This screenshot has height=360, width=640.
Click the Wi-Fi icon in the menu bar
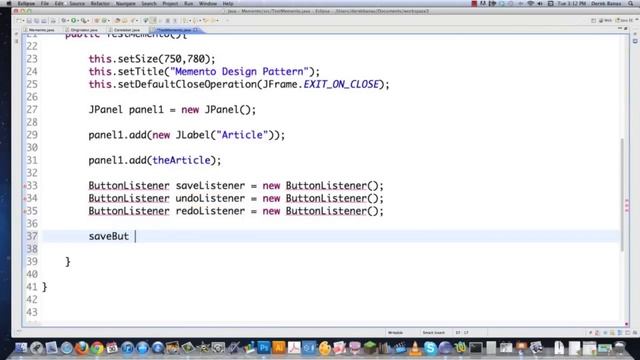point(531,4)
